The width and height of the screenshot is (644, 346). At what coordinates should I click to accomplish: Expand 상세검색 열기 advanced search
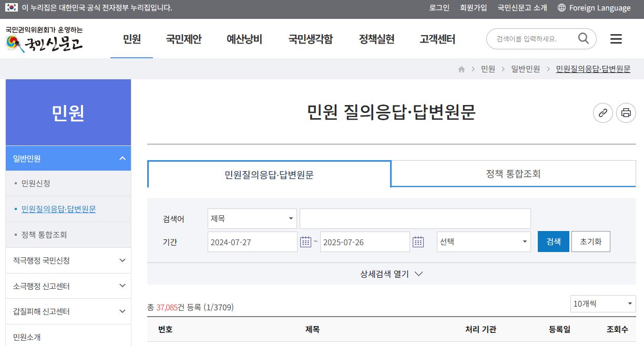click(x=392, y=274)
